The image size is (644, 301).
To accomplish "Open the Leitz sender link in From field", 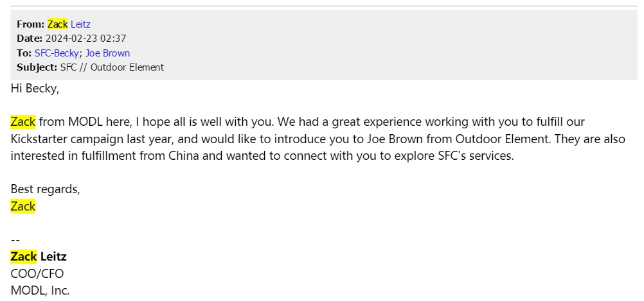I will pyautogui.click(x=80, y=24).
